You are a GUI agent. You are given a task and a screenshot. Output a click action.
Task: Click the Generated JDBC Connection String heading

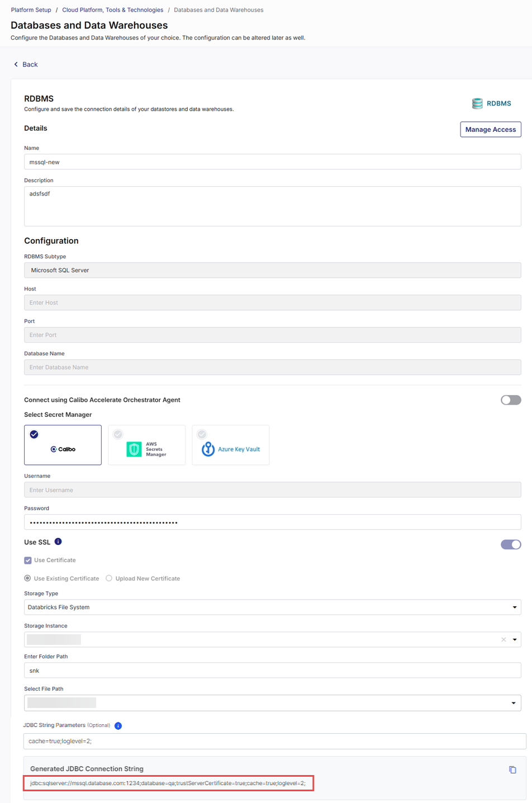(87, 769)
